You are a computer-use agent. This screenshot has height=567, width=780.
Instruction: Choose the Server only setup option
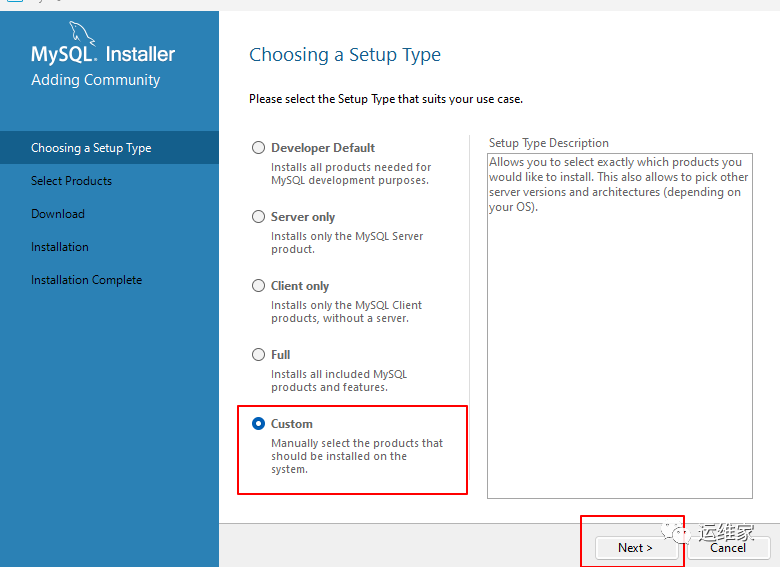tap(259, 216)
